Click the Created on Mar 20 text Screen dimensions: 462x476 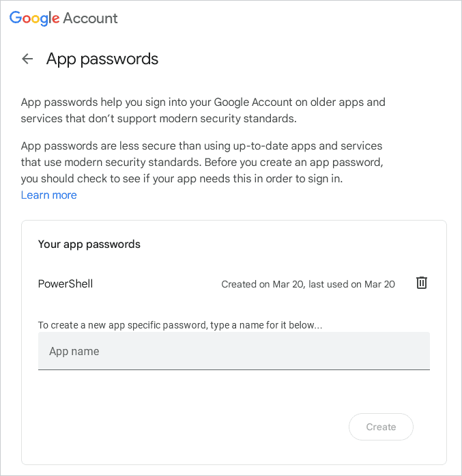click(263, 284)
